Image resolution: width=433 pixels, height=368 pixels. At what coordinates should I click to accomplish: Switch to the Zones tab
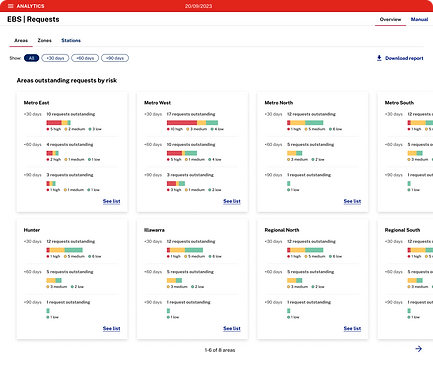coord(44,40)
